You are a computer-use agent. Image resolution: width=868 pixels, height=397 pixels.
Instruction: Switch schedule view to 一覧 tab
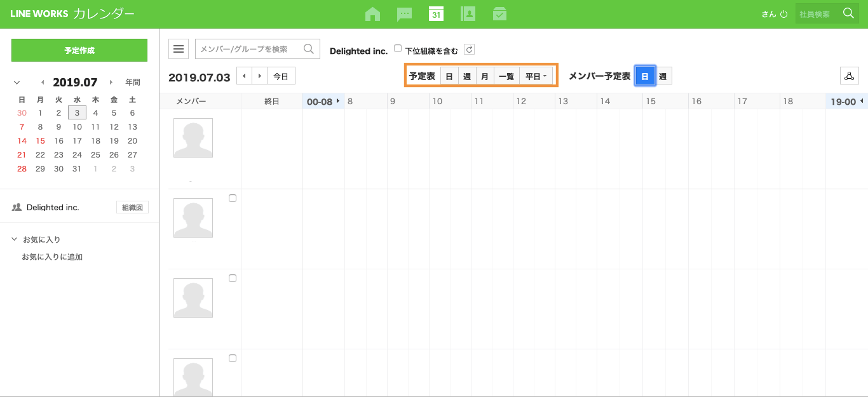[x=506, y=76]
